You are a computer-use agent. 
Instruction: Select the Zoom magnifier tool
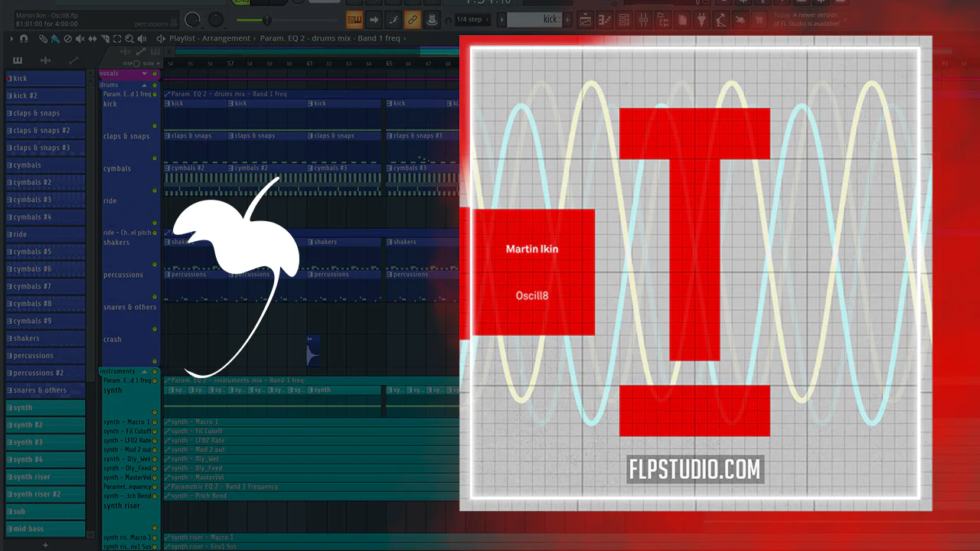pos(129,38)
